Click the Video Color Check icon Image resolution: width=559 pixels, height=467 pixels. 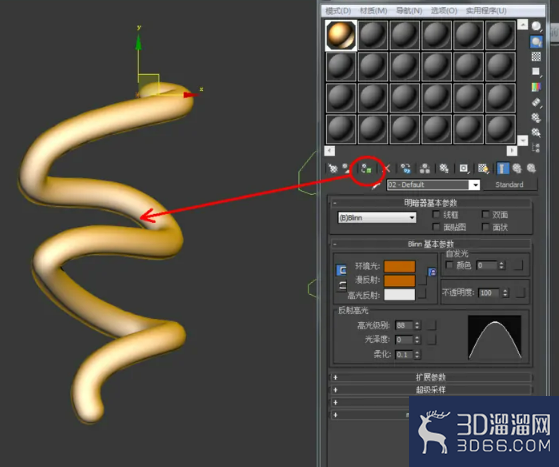pos(536,87)
